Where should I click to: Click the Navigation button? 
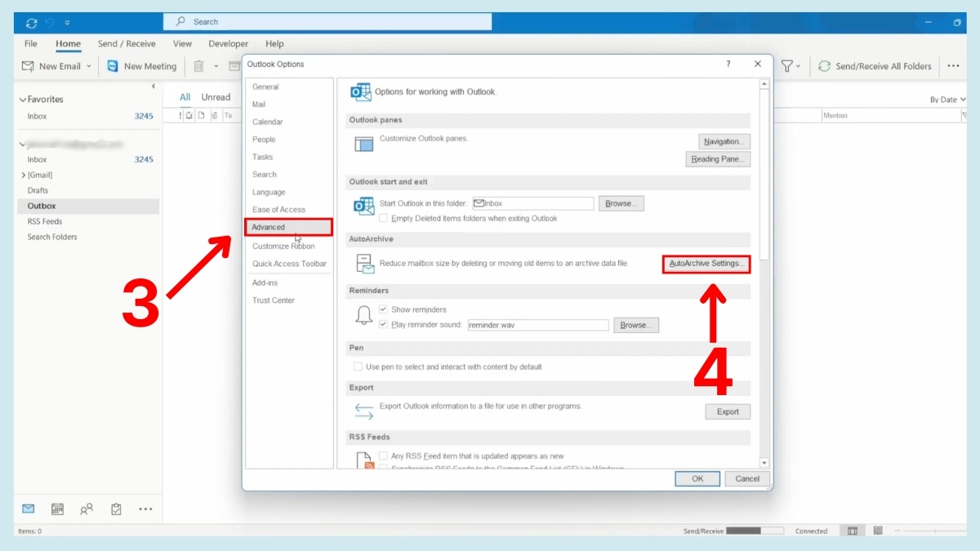(724, 141)
